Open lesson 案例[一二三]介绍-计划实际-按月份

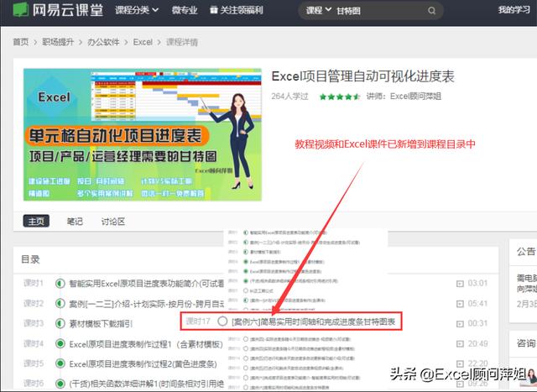coord(146,304)
